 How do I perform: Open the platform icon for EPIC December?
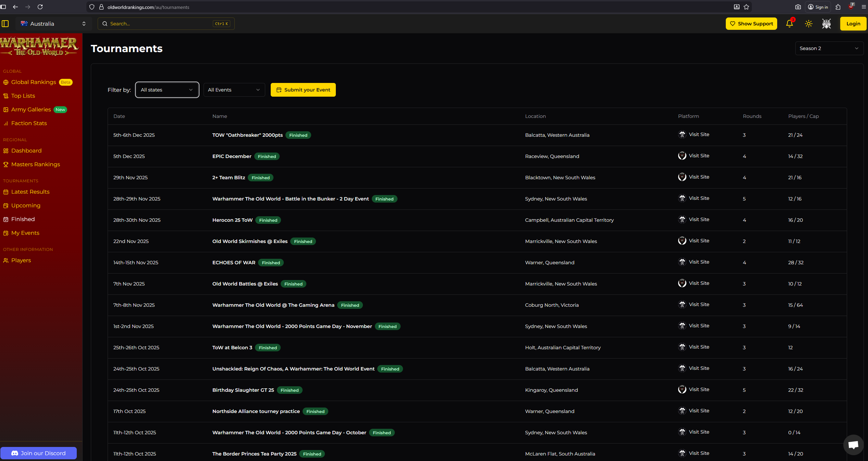682,156
